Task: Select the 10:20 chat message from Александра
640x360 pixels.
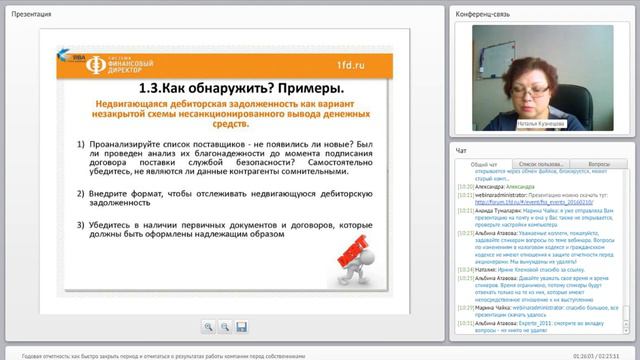Action: (496, 187)
